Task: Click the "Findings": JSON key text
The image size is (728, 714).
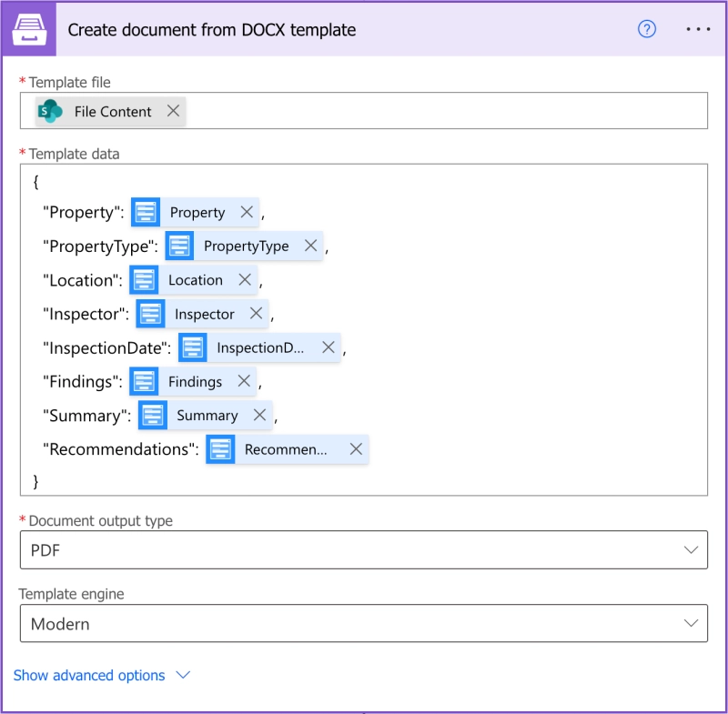Action: pos(83,382)
